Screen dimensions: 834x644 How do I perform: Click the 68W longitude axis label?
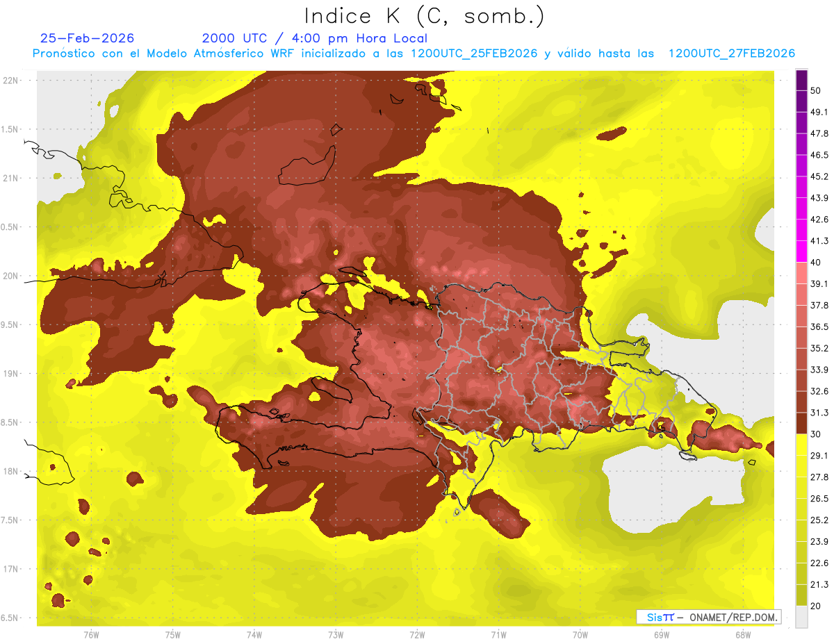point(742,634)
